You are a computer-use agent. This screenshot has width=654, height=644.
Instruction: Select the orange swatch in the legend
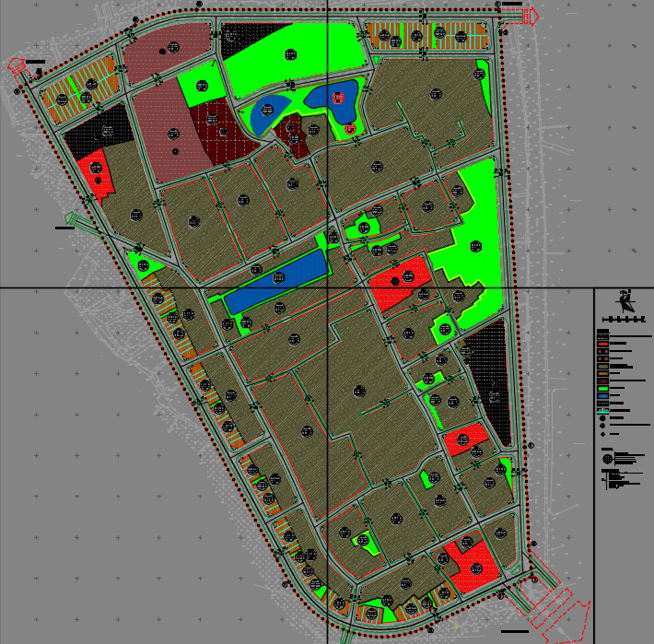pos(602,374)
